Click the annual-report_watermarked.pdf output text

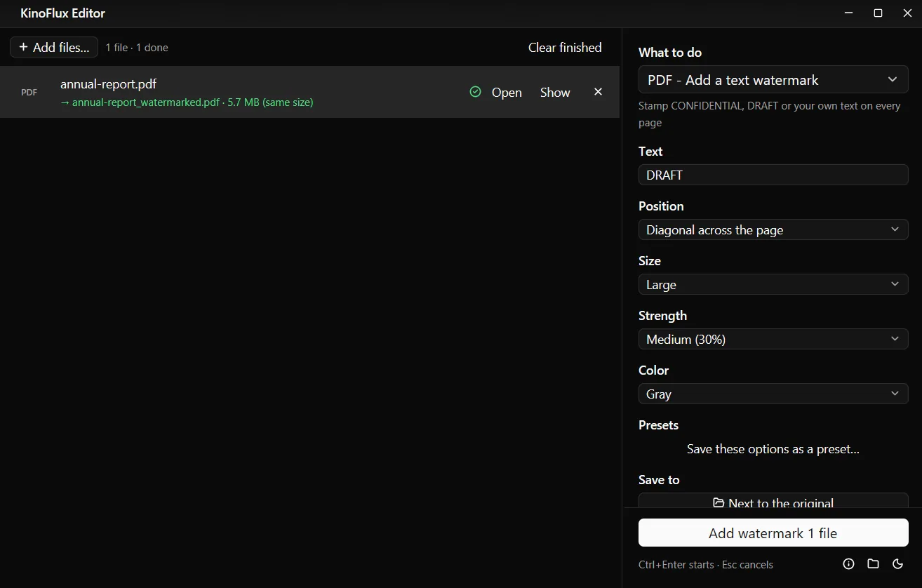point(146,102)
